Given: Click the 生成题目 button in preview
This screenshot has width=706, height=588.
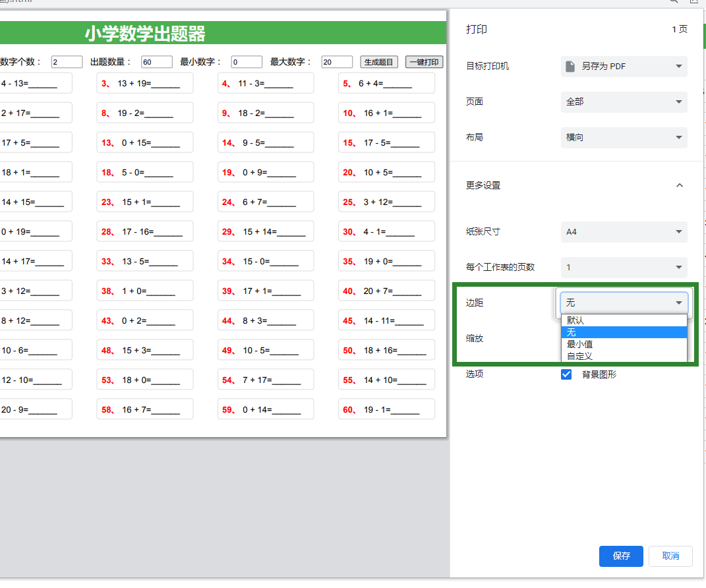Looking at the screenshot, I should pyautogui.click(x=378, y=62).
